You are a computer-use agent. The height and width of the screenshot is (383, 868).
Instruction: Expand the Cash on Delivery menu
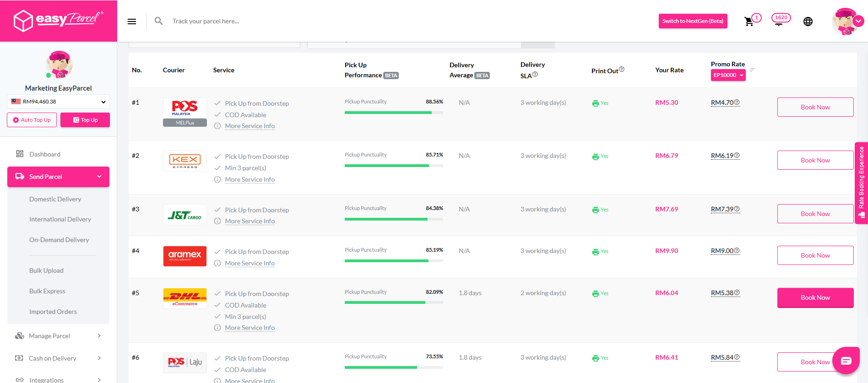pyautogui.click(x=58, y=358)
